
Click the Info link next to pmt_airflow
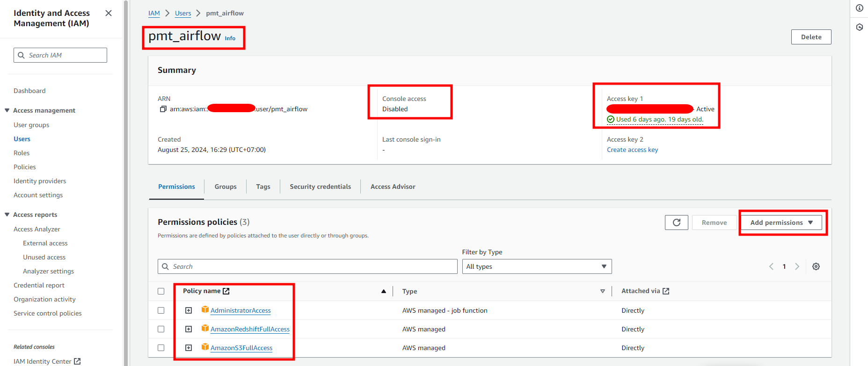pos(230,38)
